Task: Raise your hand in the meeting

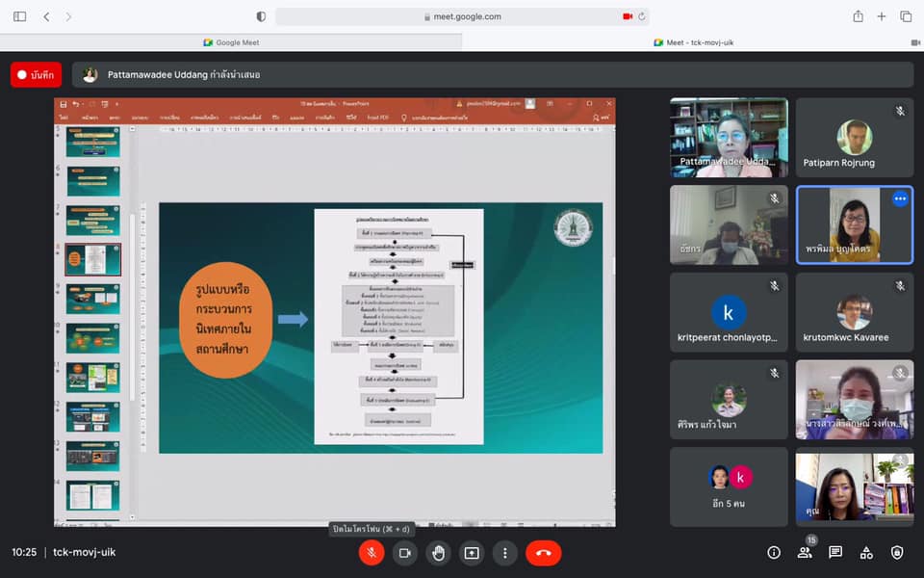Action: pyautogui.click(x=439, y=553)
